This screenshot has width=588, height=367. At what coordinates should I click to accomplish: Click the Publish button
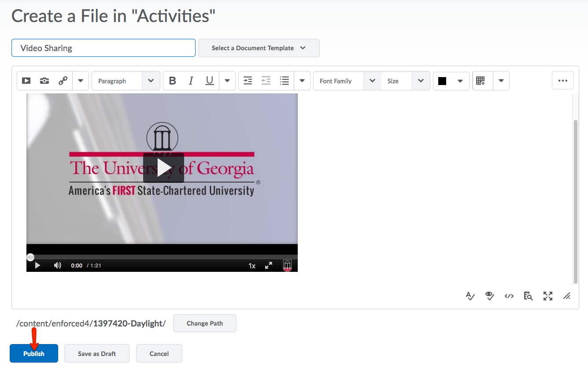coord(34,353)
